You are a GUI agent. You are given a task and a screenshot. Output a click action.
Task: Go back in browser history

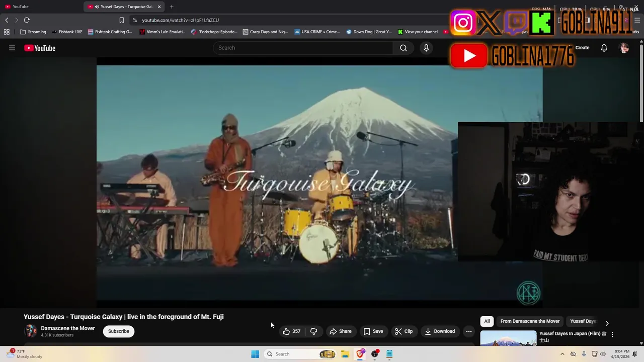point(7,20)
